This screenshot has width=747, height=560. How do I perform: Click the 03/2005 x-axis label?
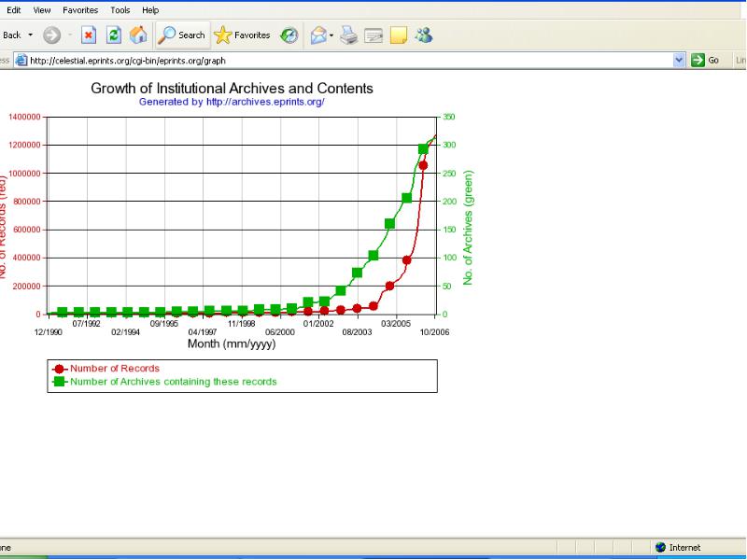(x=396, y=324)
